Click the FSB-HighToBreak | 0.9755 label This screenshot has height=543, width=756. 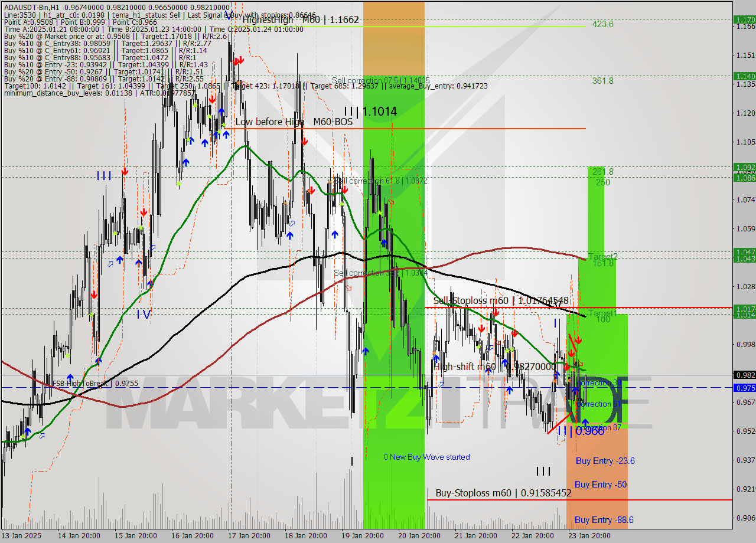pyautogui.click(x=95, y=383)
